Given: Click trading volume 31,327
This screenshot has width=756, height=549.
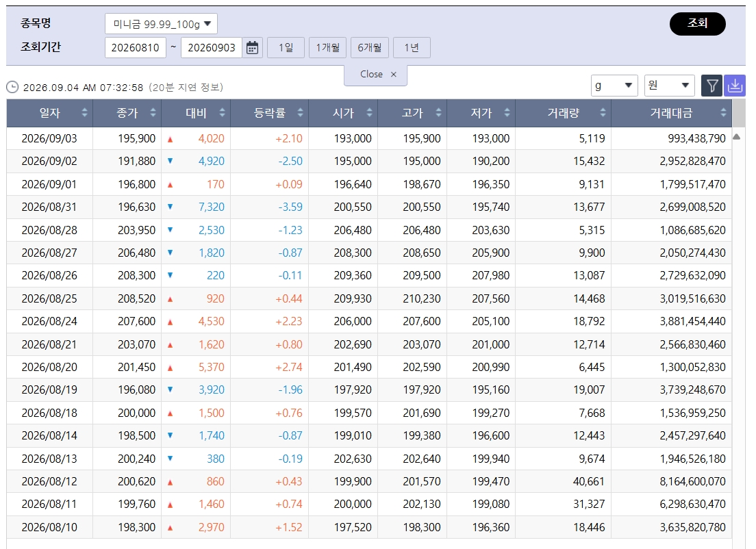Looking at the screenshot, I should [589, 505].
